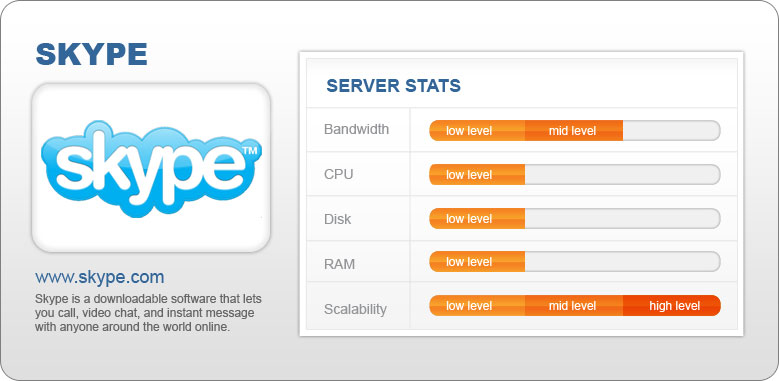Click the empty portion of CPU bar
The width and height of the screenshot is (779, 381).
[623, 174]
